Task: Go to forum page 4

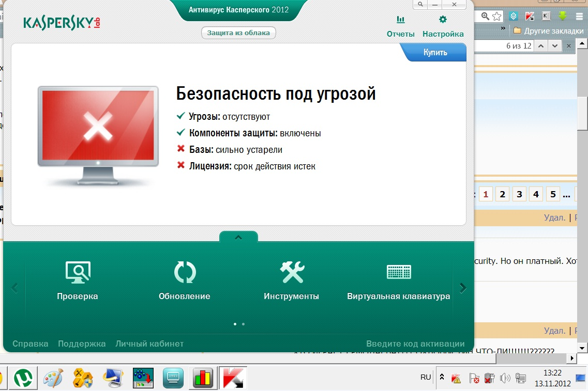Action: (x=536, y=194)
